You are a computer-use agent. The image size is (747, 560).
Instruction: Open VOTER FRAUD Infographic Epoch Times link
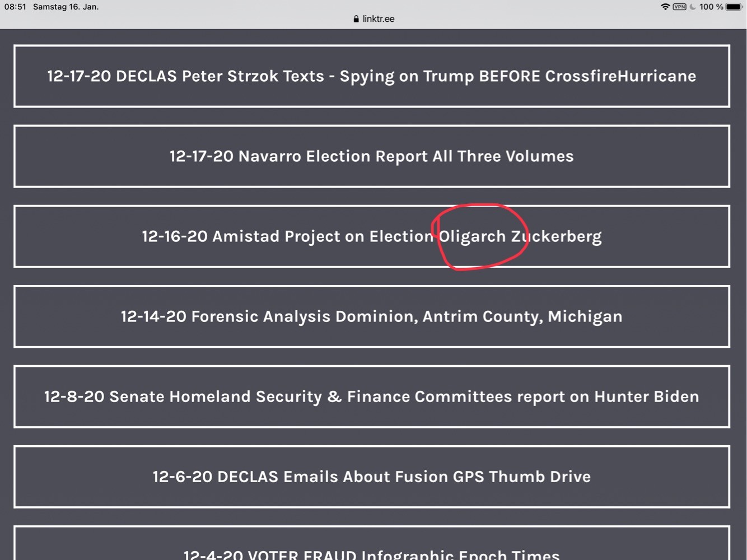(372, 543)
